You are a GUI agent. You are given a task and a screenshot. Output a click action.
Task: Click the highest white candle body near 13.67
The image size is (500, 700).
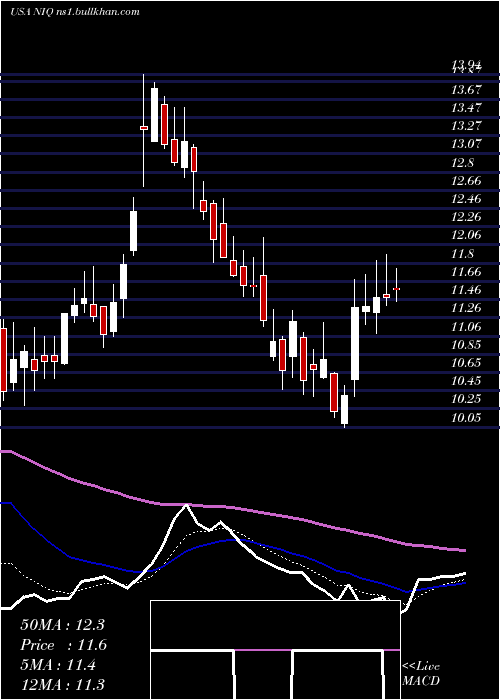click(154, 115)
